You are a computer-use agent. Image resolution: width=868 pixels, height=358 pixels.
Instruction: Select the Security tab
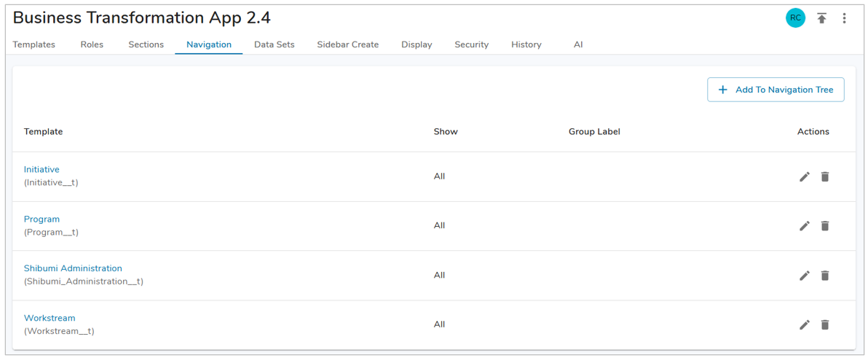click(x=471, y=44)
